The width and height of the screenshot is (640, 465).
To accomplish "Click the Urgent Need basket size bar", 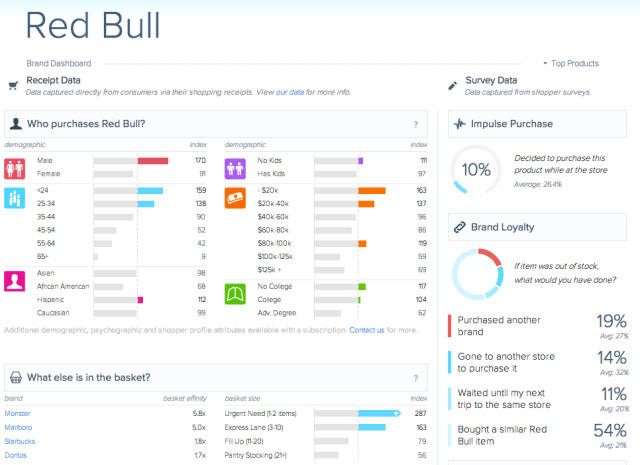I will (x=357, y=413).
